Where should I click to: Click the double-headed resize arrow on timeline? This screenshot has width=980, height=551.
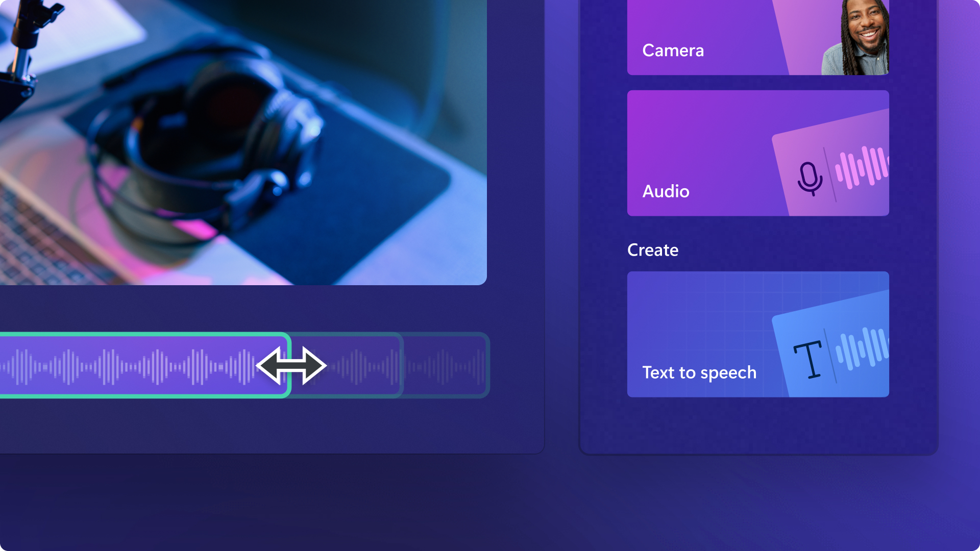pyautogui.click(x=291, y=365)
